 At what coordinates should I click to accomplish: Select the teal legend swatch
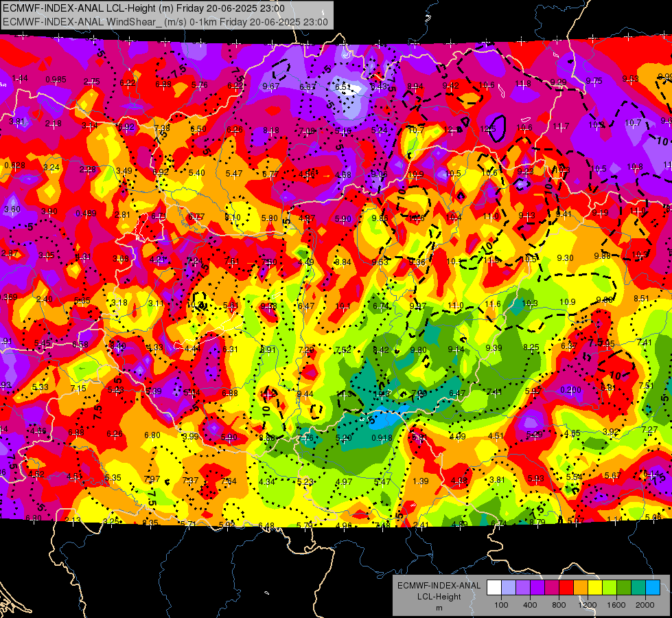point(638,588)
